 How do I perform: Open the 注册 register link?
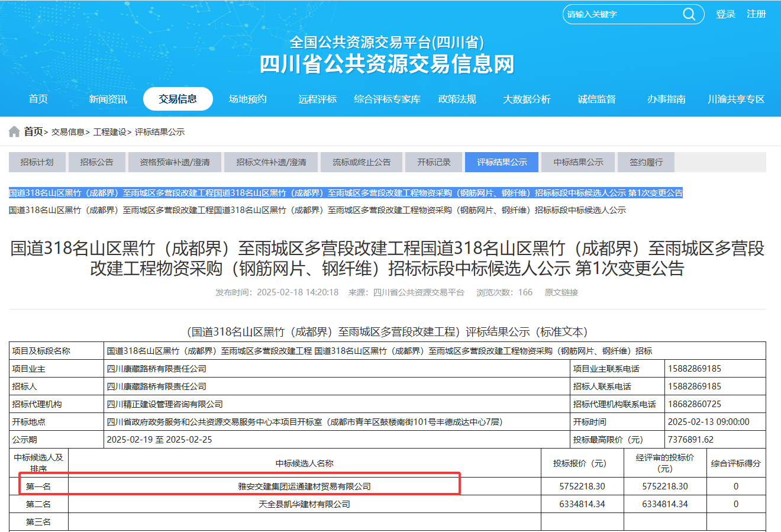[x=756, y=14]
